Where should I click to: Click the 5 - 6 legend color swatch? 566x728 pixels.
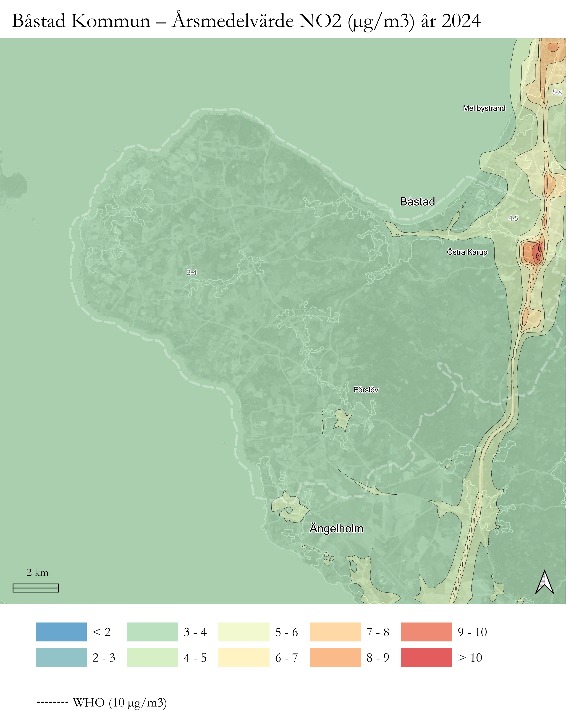tap(244, 632)
